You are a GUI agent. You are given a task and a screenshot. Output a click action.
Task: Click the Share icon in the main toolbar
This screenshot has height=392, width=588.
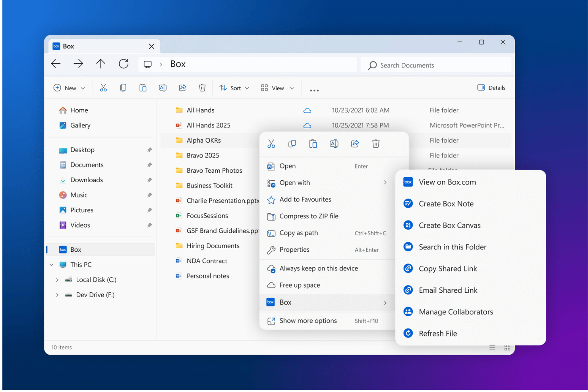[182, 88]
